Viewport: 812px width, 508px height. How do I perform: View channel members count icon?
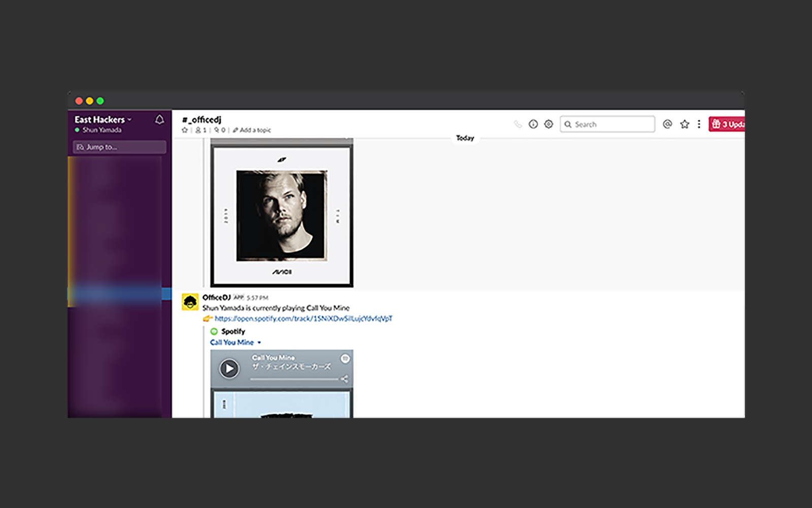pos(198,130)
